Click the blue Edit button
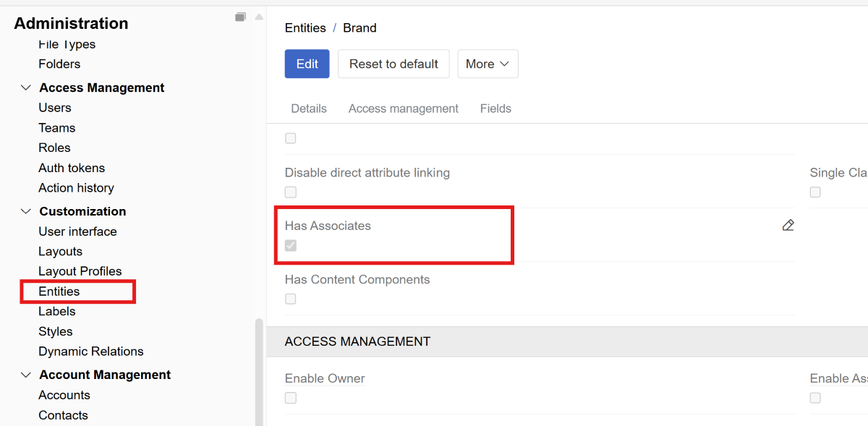Image resolution: width=868 pixels, height=426 pixels. coord(307,64)
